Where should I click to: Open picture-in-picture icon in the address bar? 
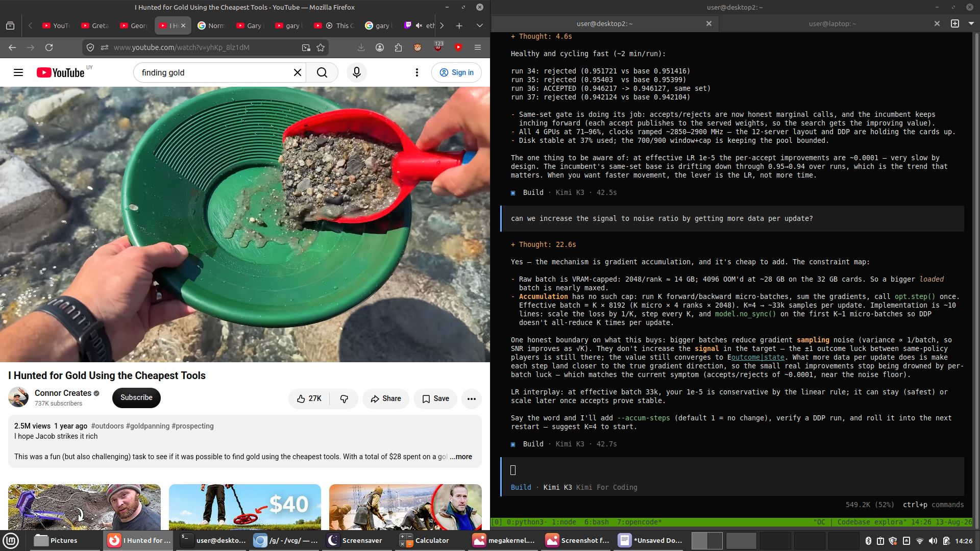306,47
